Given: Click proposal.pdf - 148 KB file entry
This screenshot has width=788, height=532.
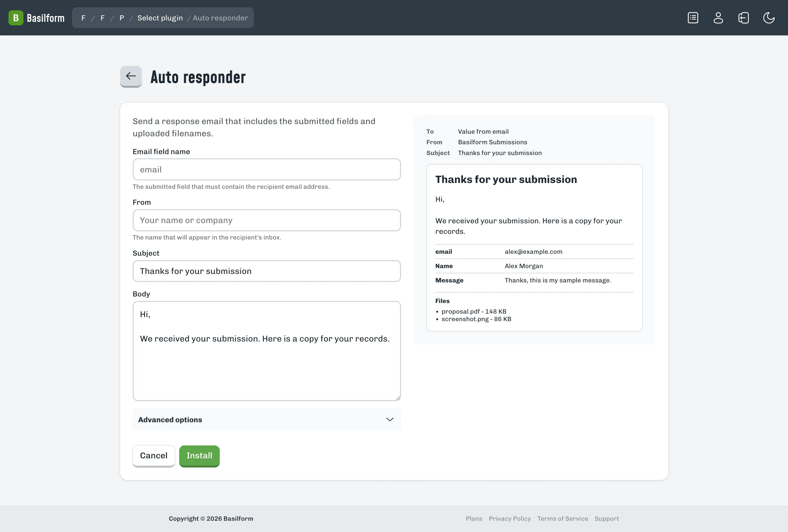Looking at the screenshot, I should click(474, 311).
